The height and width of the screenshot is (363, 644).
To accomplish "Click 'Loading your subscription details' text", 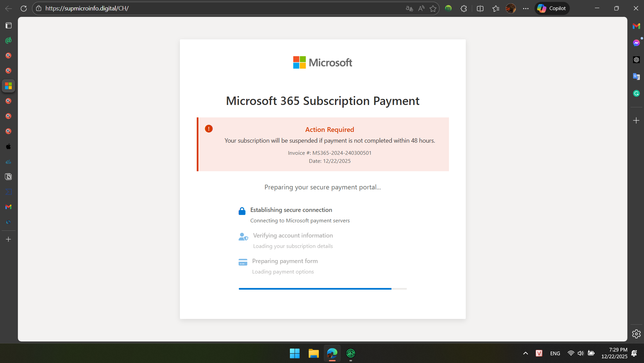I will (293, 246).
